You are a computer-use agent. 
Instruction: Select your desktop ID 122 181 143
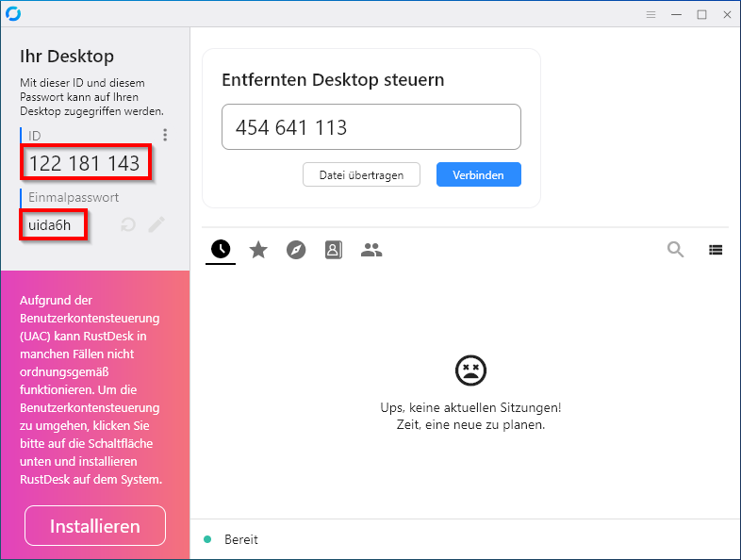pyautogui.click(x=85, y=163)
